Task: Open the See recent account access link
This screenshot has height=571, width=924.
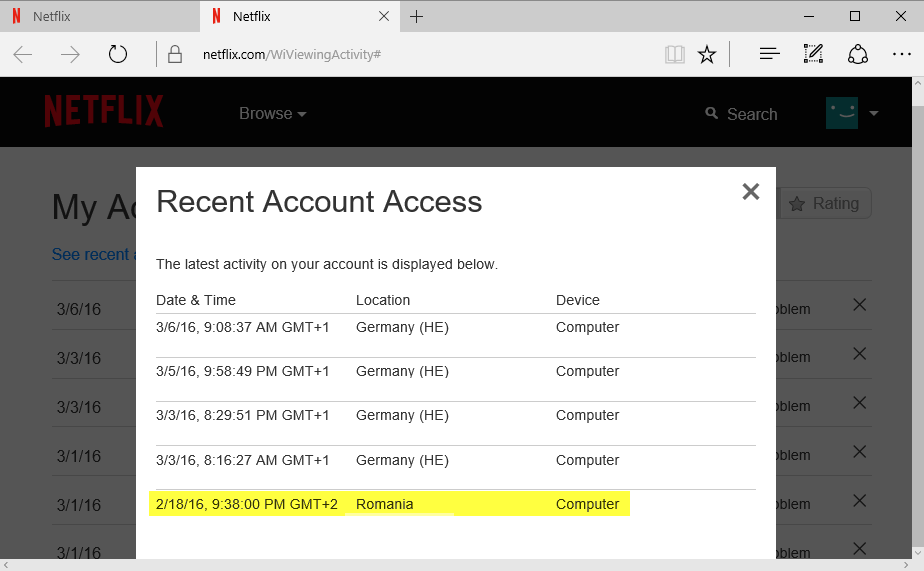Action: pyautogui.click(x=94, y=255)
